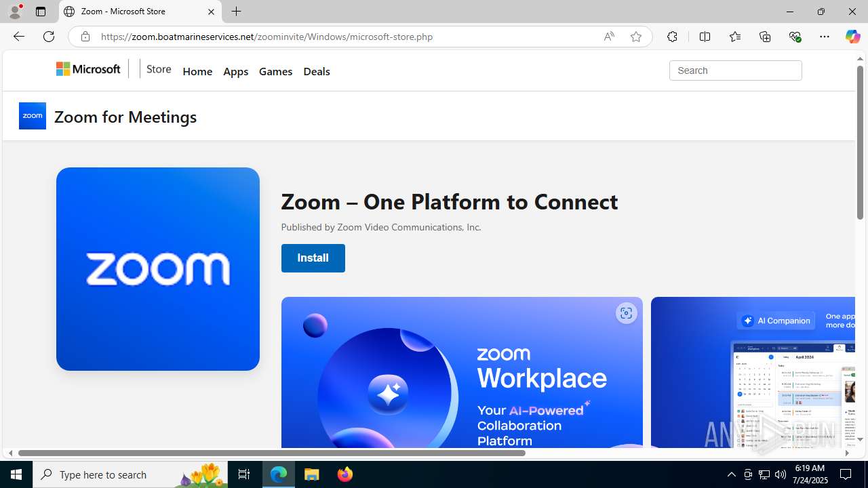Screen dimensions: 868x488
Task: Click the Install button
Action: (x=313, y=258)
